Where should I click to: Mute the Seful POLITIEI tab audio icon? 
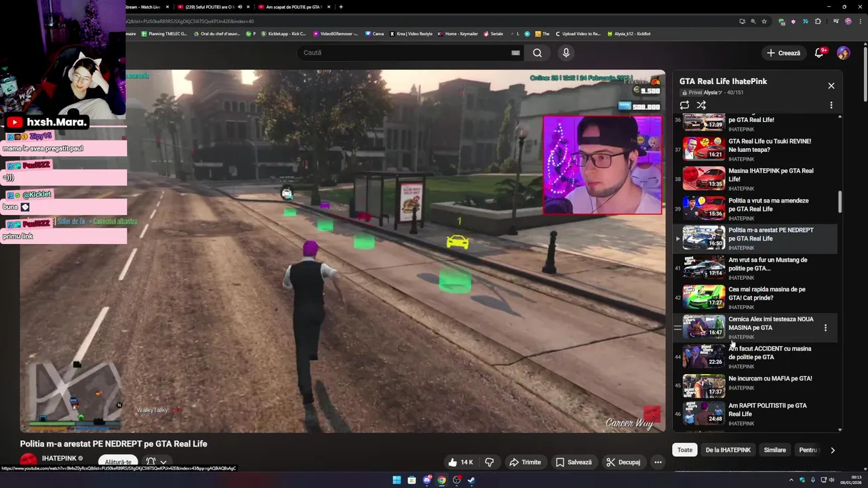239,7
